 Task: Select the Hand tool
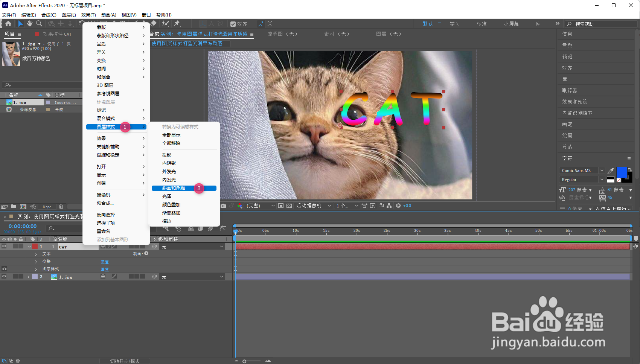coord(30,24)
